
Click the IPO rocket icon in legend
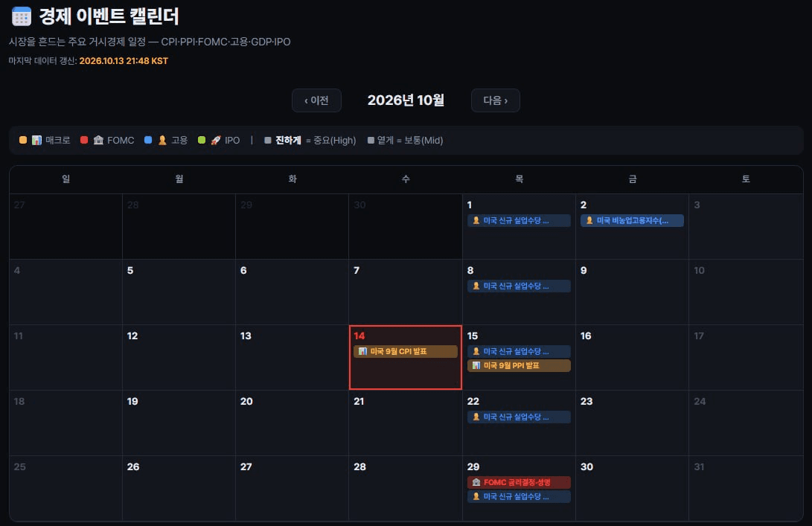pos(216,141)
